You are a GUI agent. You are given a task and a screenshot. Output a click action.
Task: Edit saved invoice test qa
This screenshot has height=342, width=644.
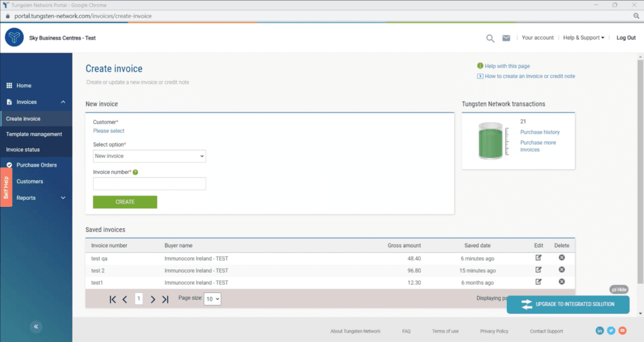pyautogui.click(x=538, y=257)
